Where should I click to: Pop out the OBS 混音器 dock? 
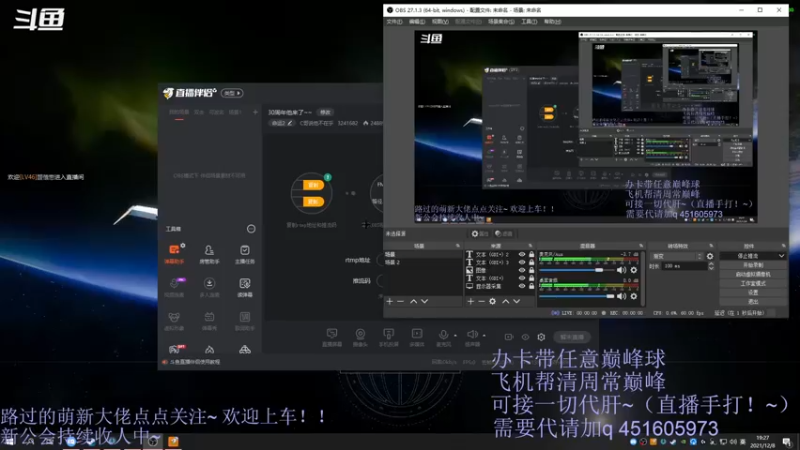tap(641, 246)
